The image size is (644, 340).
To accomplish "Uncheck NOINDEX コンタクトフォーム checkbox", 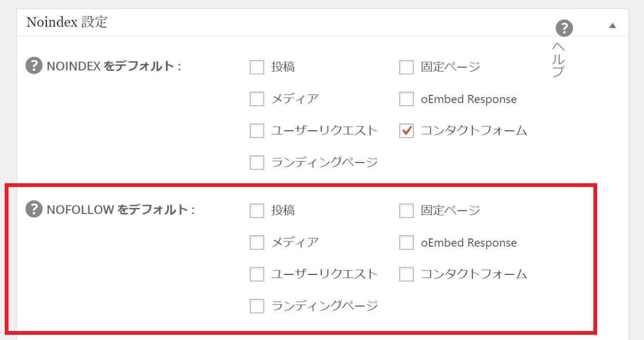I will [406, 131].
